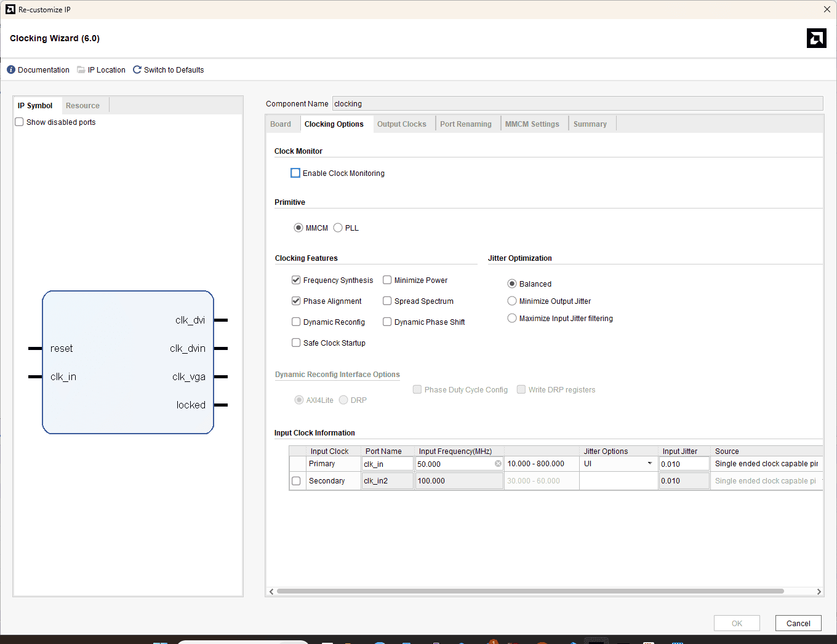The height and width of the screenshot is (644, 837).
Task: Click the IP Location folder icon
Action: coord(81,70)
